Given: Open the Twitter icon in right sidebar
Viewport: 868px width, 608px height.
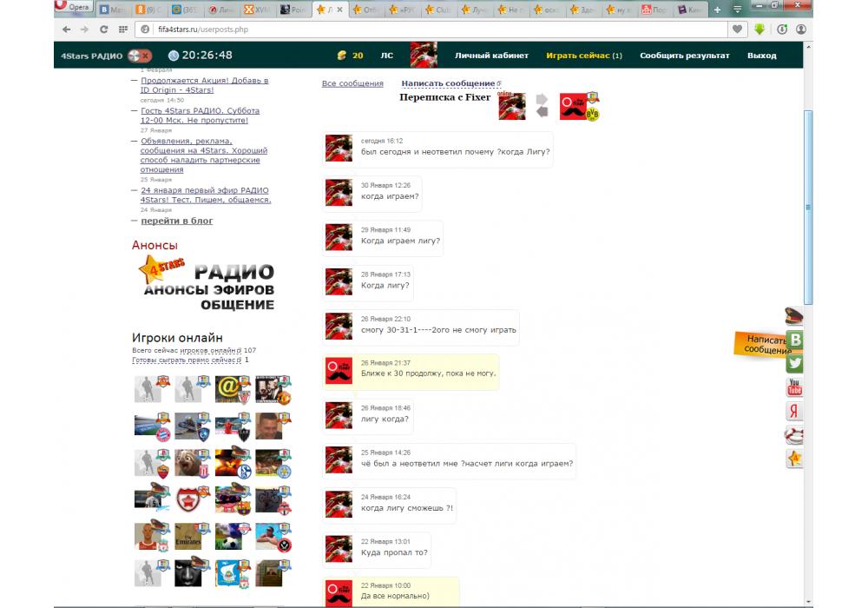Looking at the screenshot, I should click(x=795, y=363).
